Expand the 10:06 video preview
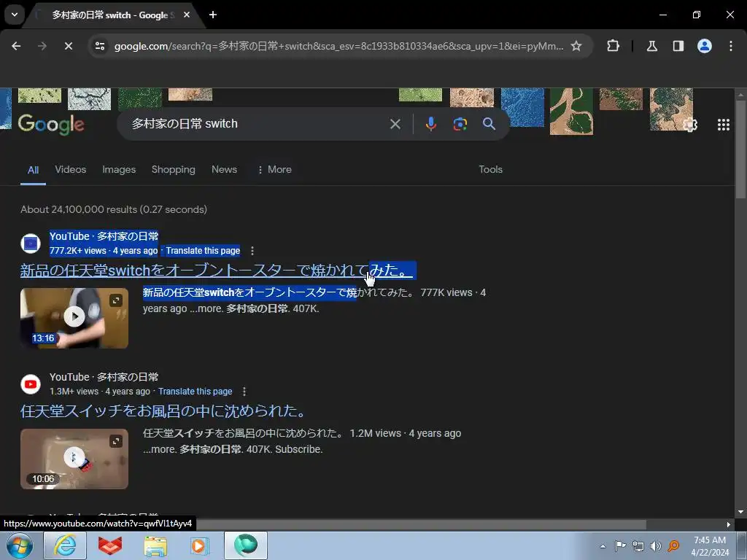This screenshot has height=560, width=747. click(x=116, y=441)
